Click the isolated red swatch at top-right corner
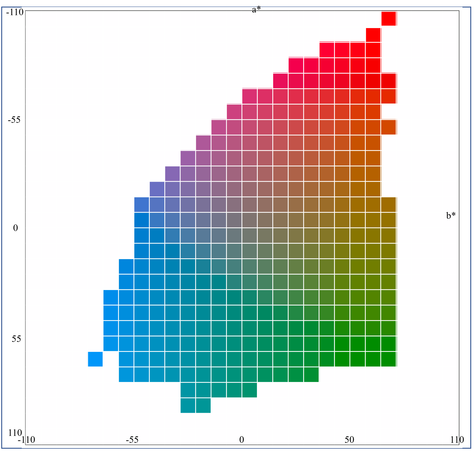 coord(389,19)
